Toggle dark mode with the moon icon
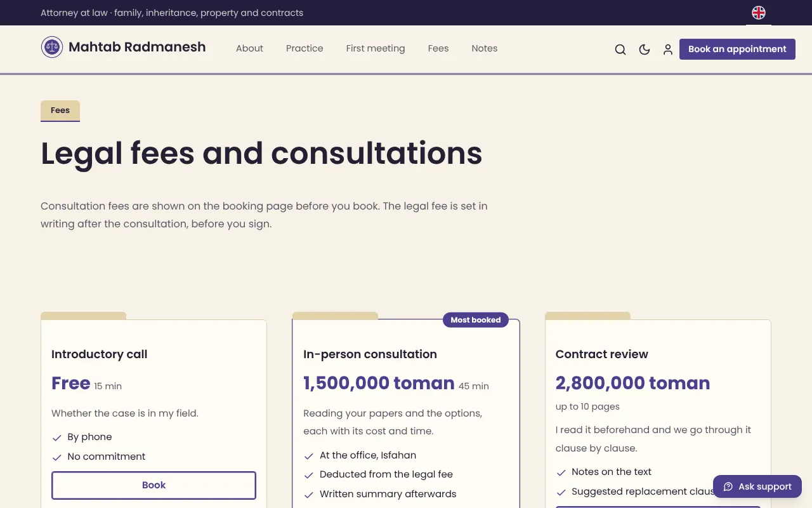Screen dimensions: 812x508 [645, 50]
